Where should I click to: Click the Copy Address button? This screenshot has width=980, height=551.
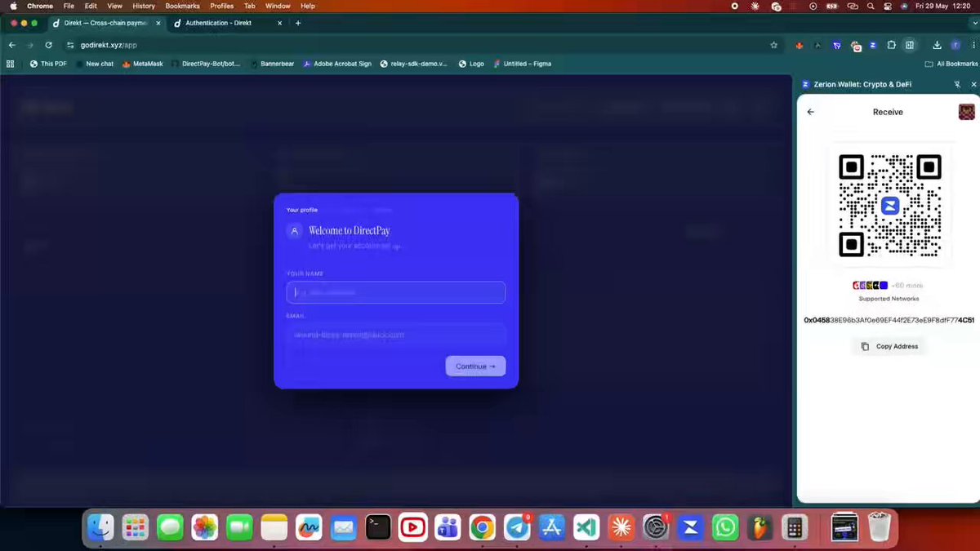tap(889, 347)
